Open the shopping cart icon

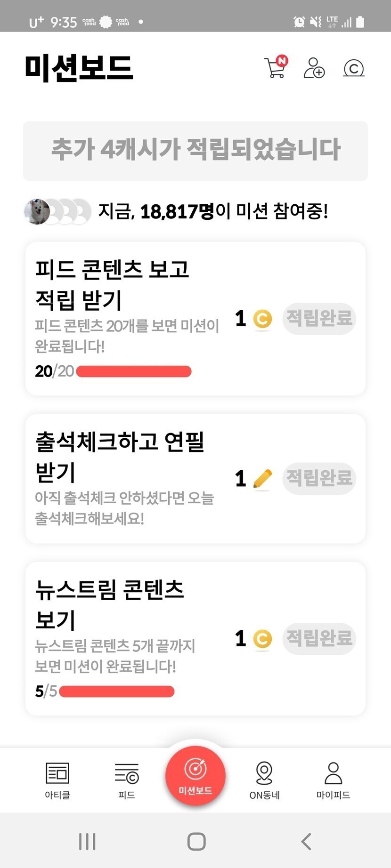point(276,68)
